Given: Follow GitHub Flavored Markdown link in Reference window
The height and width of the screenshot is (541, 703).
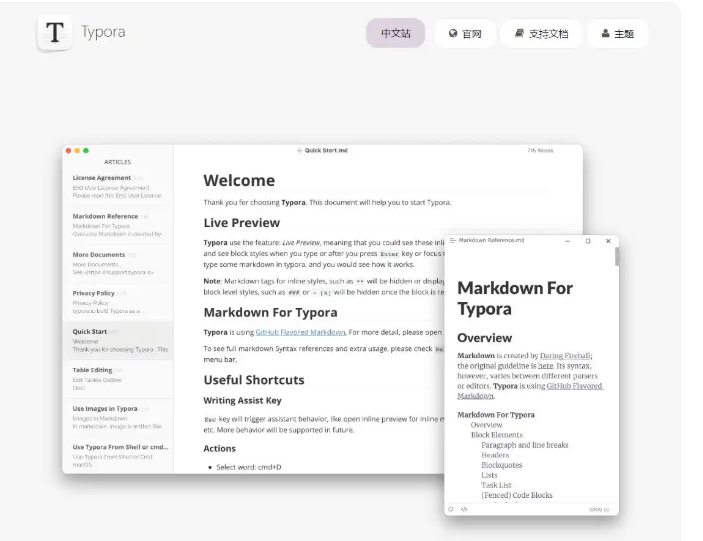Looking at the screenshot, I should [x=530, y=391].
